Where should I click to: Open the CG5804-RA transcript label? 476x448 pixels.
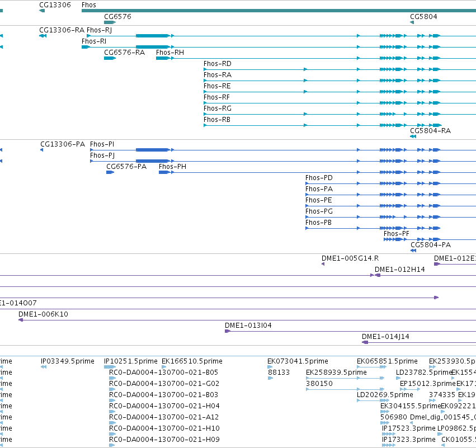[x=430, y=131]
